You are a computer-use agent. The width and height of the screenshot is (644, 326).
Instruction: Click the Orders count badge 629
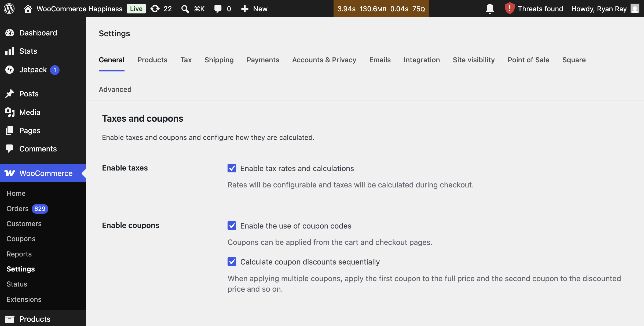40,209
